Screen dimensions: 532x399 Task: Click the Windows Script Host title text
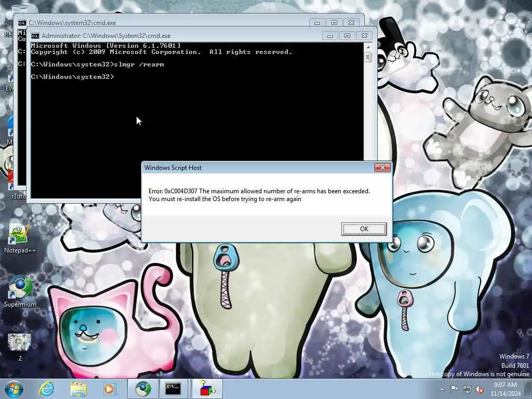[x=173, y=168]
